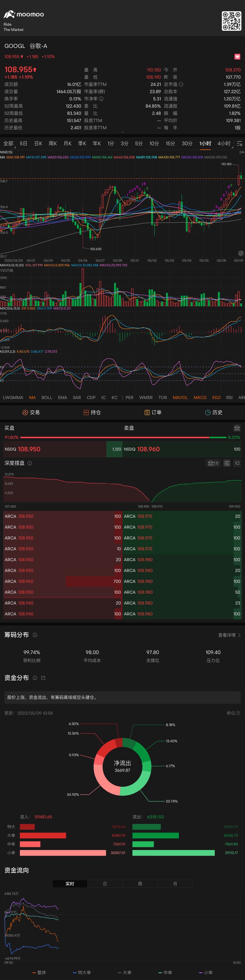Tap the 订单 orders icon
Screen dimensions: 245x980
tap(147, 412)
